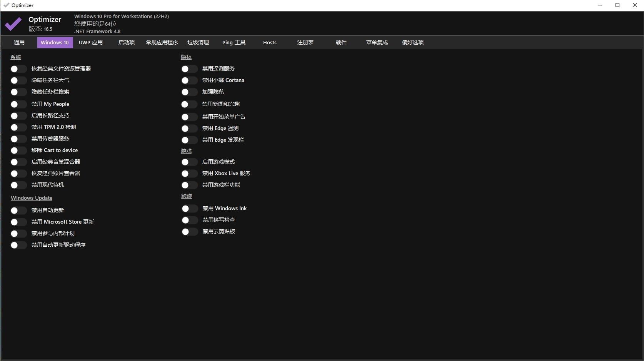The image size is (644, 361).
Task: Click the 触碰 section heading
Action: pyautogui.click(x=187, y=196)
